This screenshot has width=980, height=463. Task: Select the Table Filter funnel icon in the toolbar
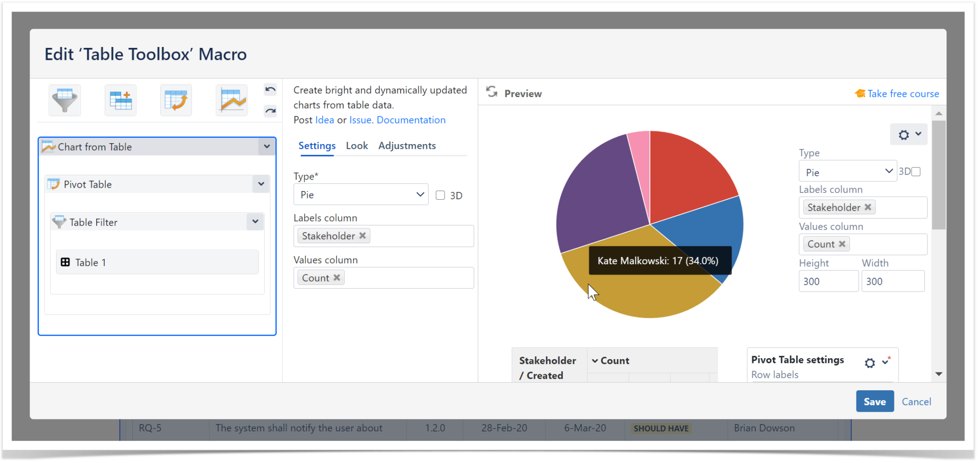tap(65, 100)
